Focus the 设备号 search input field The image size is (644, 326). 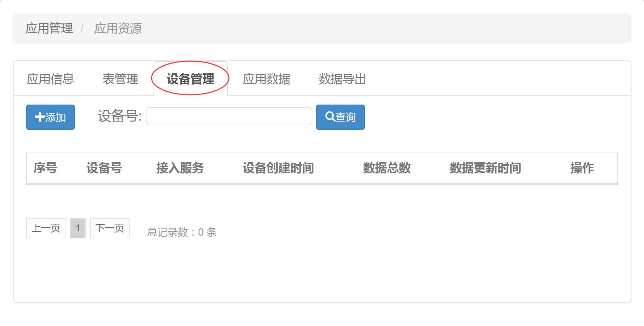coord(229,116)
